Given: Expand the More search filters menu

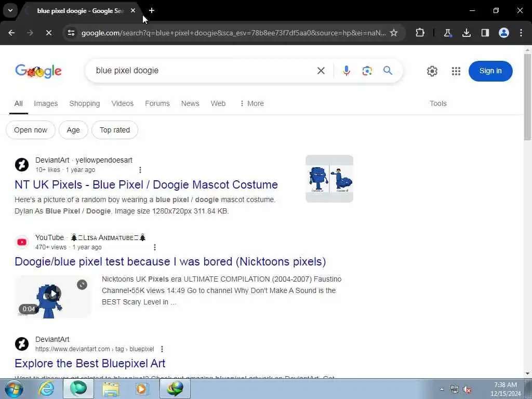Looking at the screenshot, I should tap(252, 103).
